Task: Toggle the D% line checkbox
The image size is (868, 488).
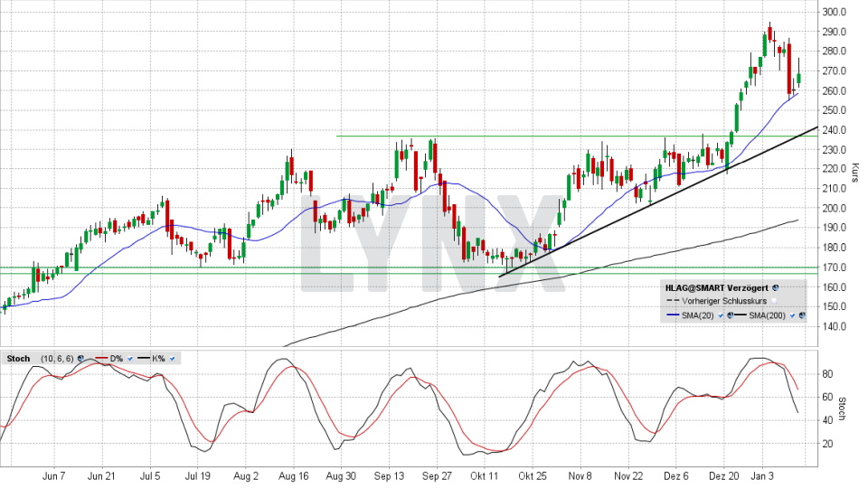Action: 128,359
